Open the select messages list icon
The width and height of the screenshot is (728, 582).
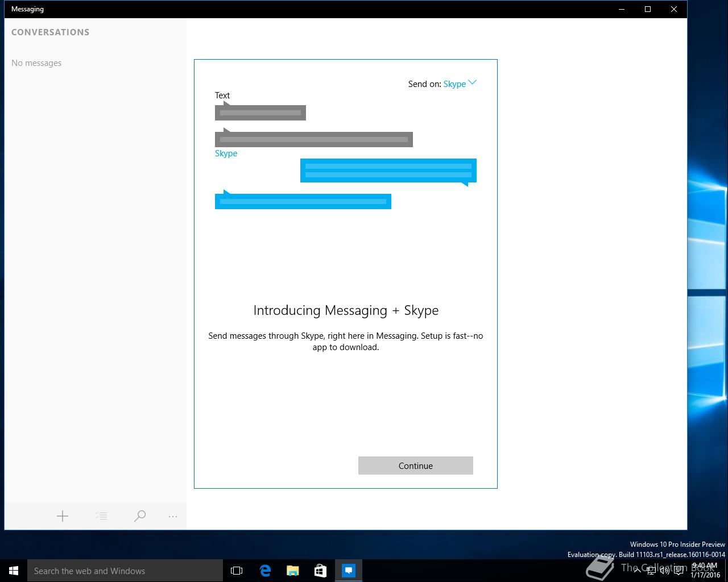(x=101, y=516)
